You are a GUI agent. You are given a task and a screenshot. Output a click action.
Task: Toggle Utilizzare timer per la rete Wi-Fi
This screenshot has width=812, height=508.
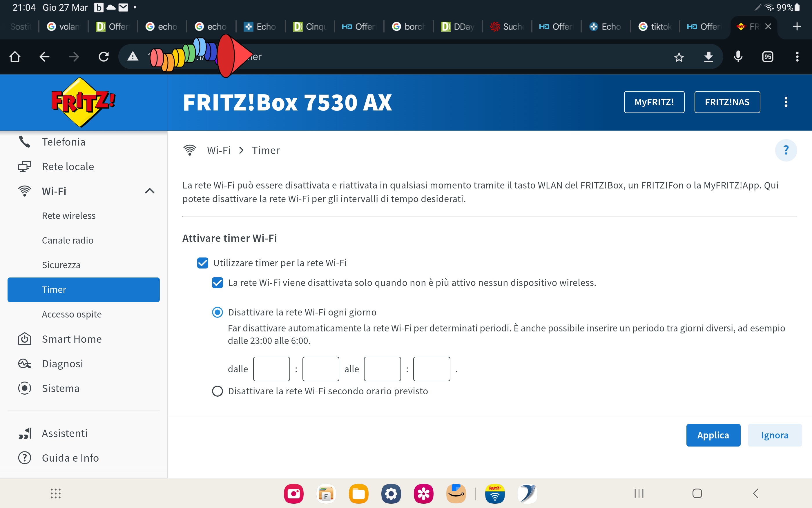pos(203,263)
